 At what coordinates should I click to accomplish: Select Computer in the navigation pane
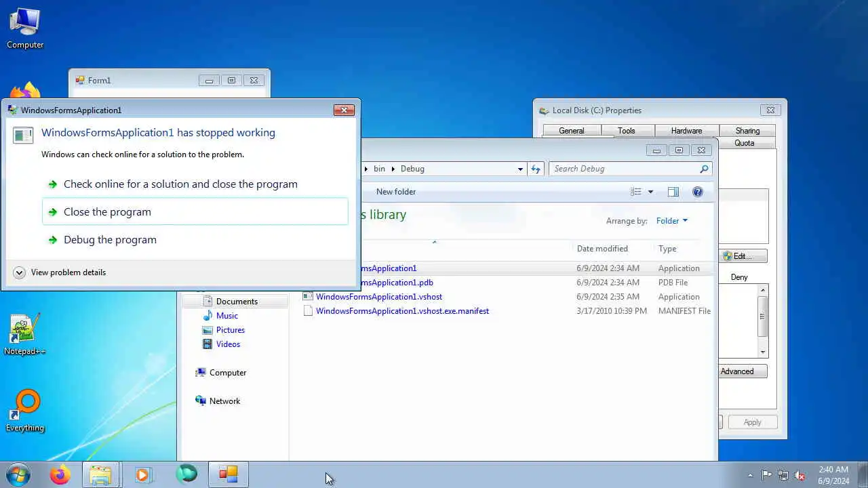227,373
